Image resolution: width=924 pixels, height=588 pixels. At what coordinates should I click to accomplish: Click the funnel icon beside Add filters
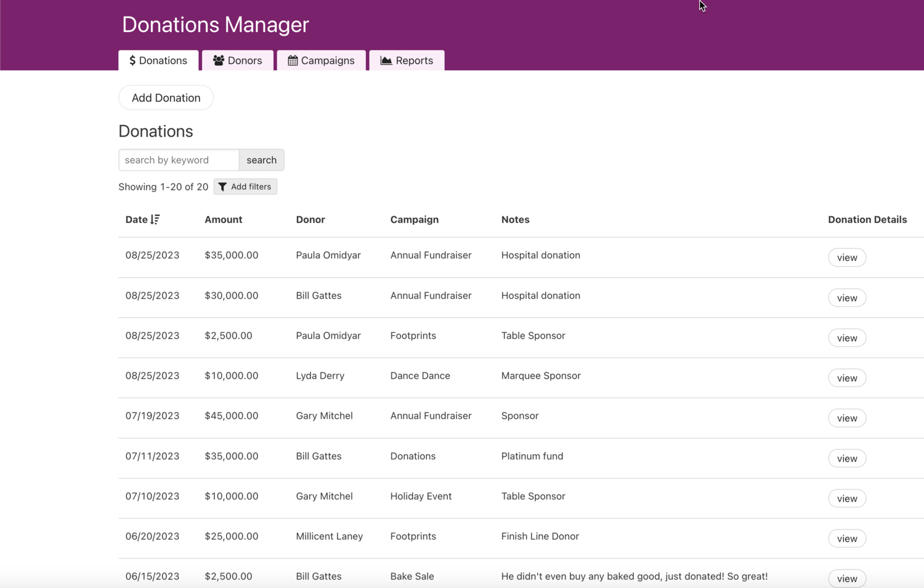(x=224, y=187)
